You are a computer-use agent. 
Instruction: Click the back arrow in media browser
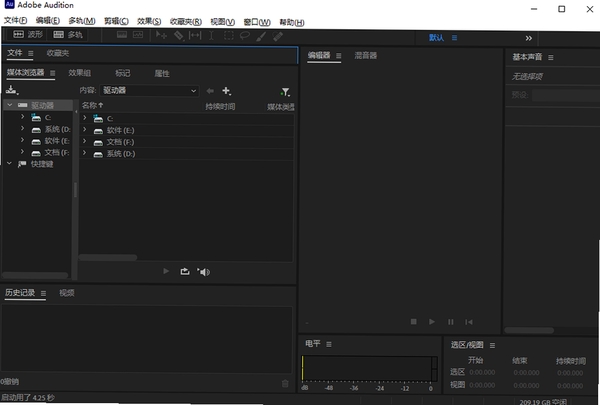pyautogui.click(x=210, y=91)
